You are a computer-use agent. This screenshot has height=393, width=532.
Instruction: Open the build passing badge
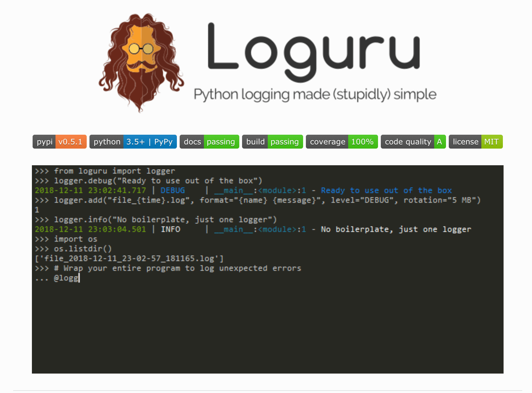[x=273, y=142]
